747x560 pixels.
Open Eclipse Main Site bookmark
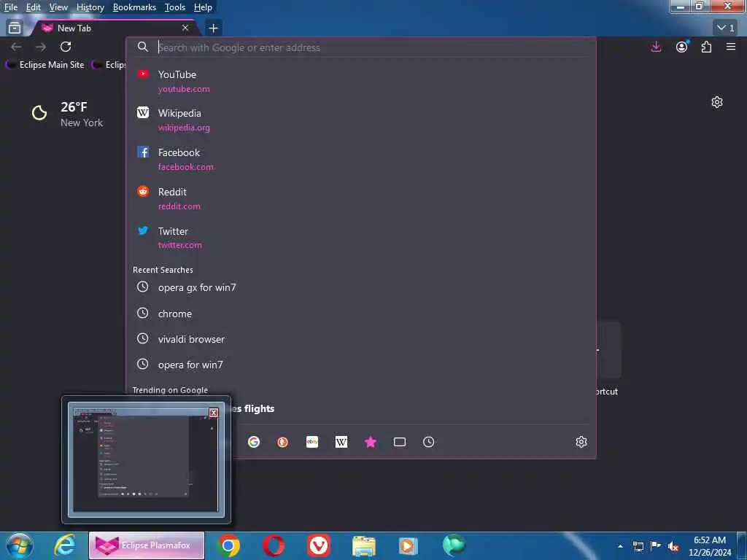click(x=46, y=65)
